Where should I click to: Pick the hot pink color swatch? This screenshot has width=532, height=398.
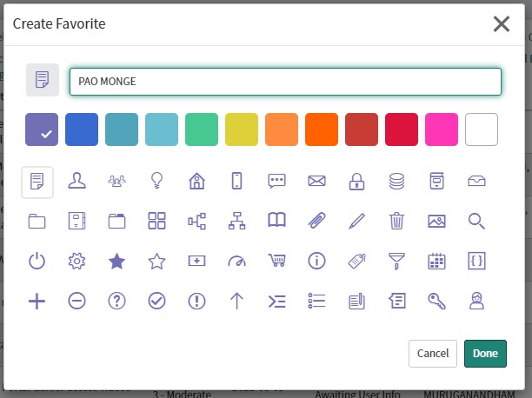(442, 129)
